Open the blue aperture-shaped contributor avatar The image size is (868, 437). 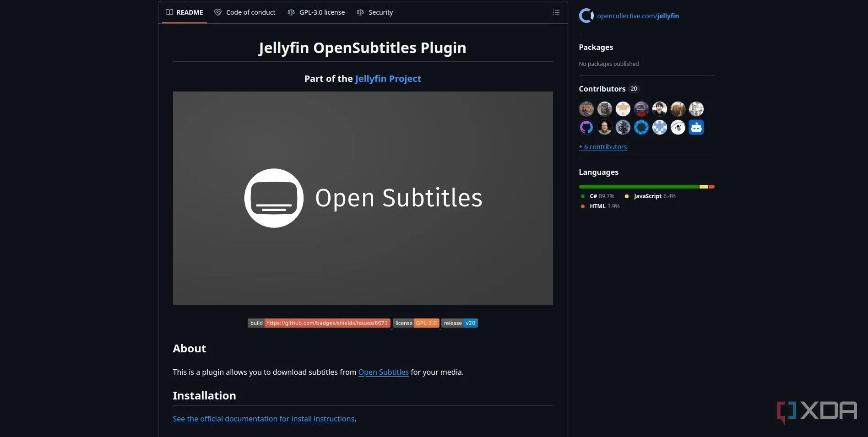click(x=641, y=127)
